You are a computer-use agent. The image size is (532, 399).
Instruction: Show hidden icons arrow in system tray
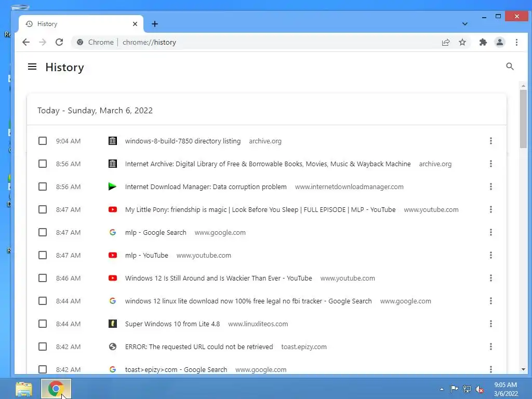[x=442, y=389]
